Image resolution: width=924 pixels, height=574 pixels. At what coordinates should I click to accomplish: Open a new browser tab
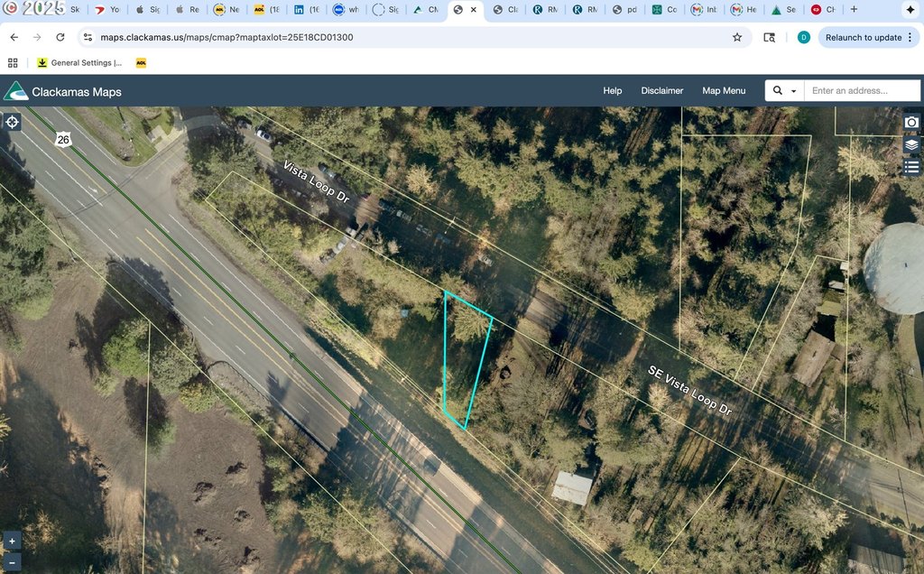(x=855, y=10)
